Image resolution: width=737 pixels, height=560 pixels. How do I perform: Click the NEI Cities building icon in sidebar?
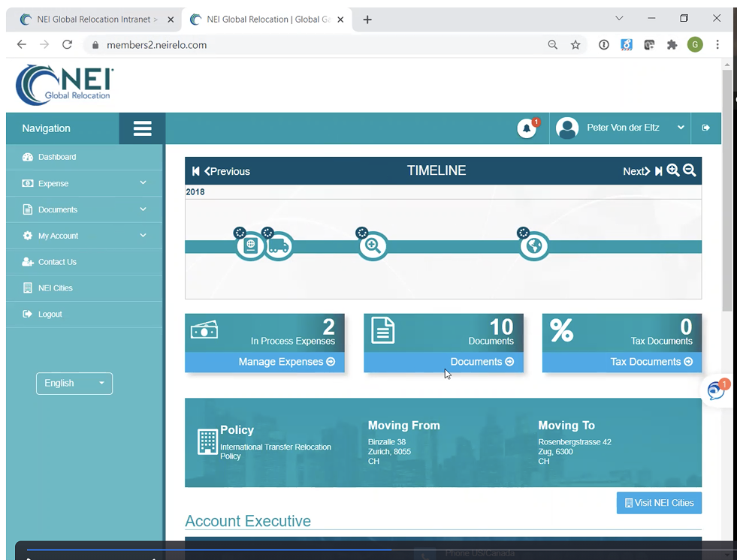point(28,288)
